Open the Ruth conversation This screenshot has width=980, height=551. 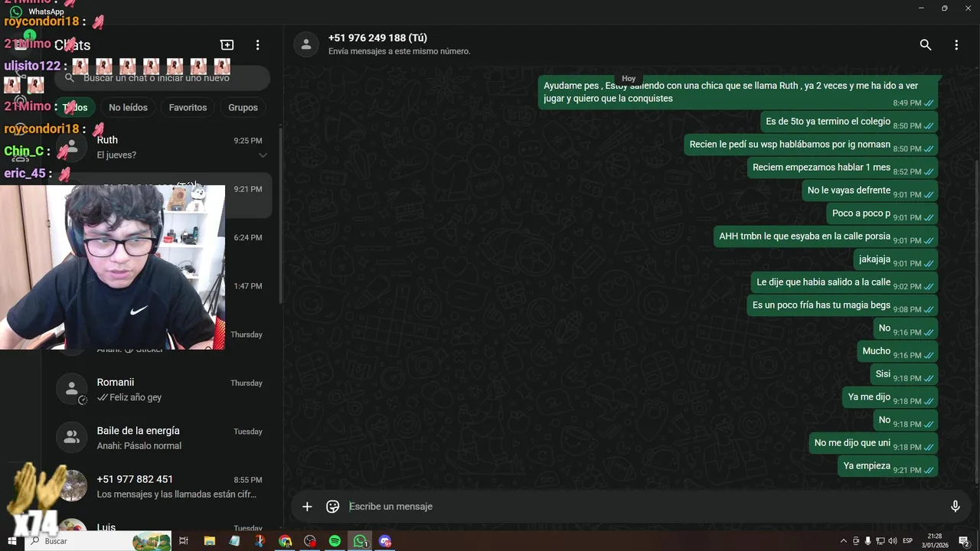point(162,147)
